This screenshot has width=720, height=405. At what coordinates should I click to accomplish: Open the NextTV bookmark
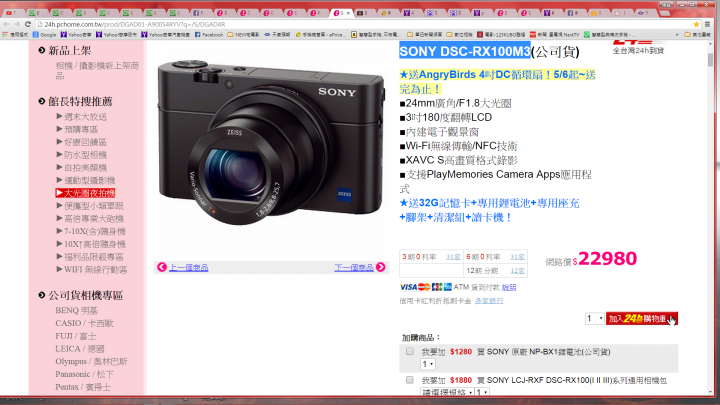(554, 34)
